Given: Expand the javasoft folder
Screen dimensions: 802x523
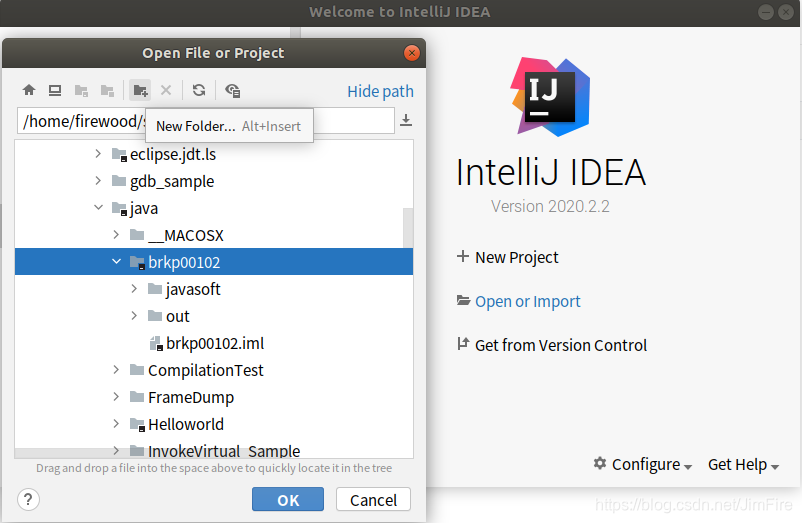Looking at the screenshot, I should click(x=134, y=289).
